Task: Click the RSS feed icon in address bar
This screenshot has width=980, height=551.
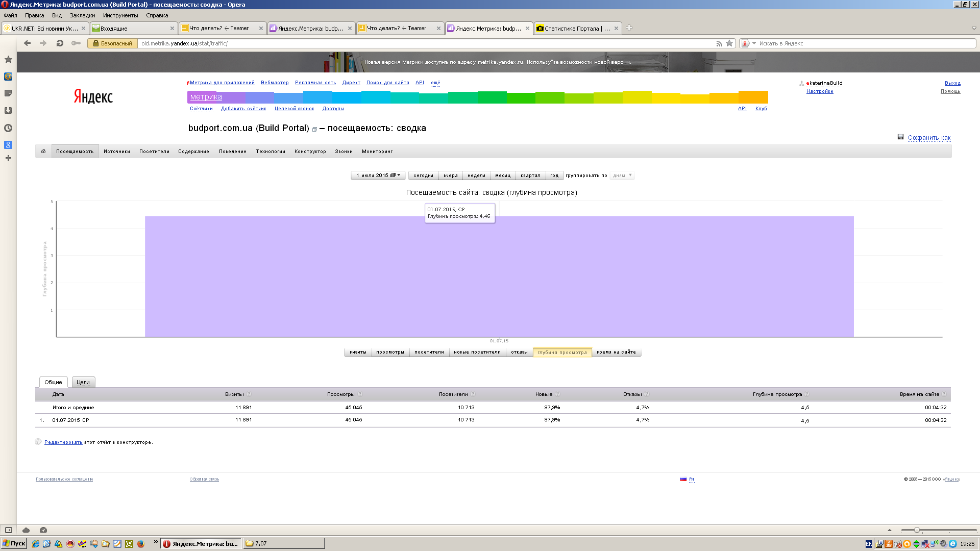Action: (719, 43)
